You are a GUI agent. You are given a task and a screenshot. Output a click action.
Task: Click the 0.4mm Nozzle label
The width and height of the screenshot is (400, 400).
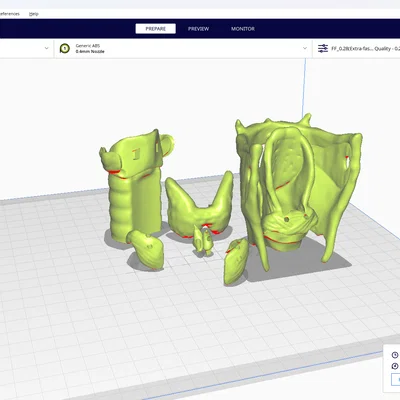(x=90, y=52)
